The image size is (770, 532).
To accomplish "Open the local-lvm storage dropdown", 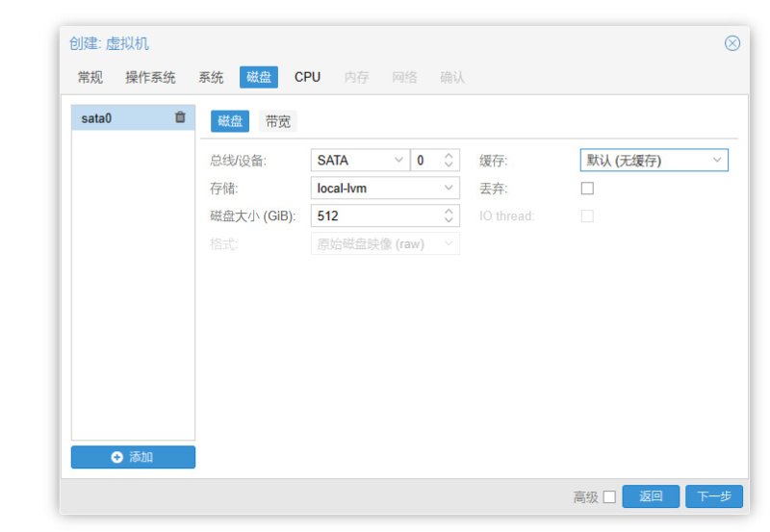I will [x=449, y=188].
